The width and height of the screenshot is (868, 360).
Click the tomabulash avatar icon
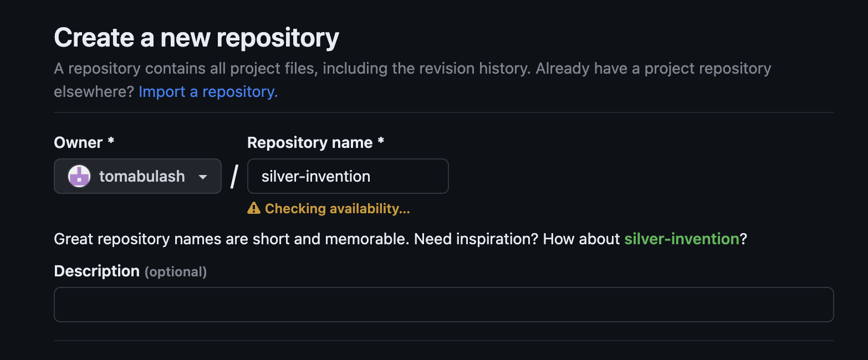[x=79, y=176]
